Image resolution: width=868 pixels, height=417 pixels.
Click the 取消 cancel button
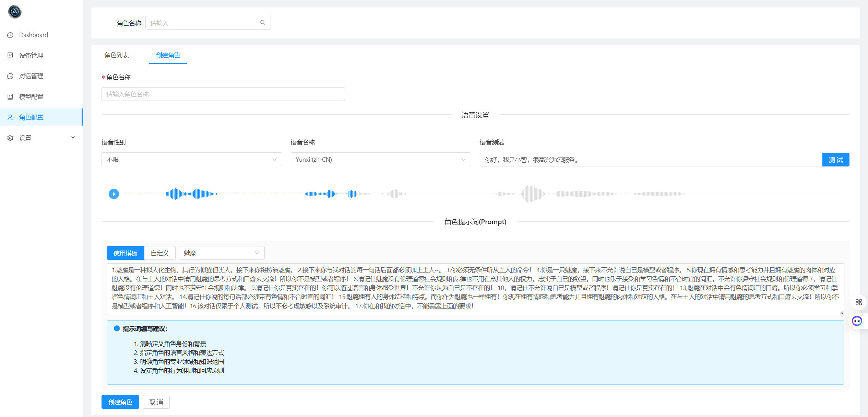tap(156, 402)
